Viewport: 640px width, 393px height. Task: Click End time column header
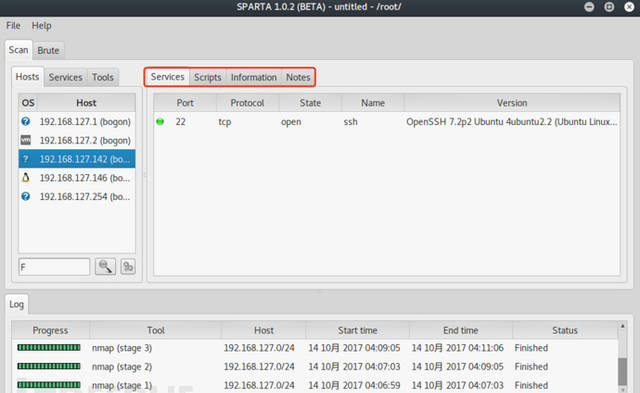tap(460, 330)
